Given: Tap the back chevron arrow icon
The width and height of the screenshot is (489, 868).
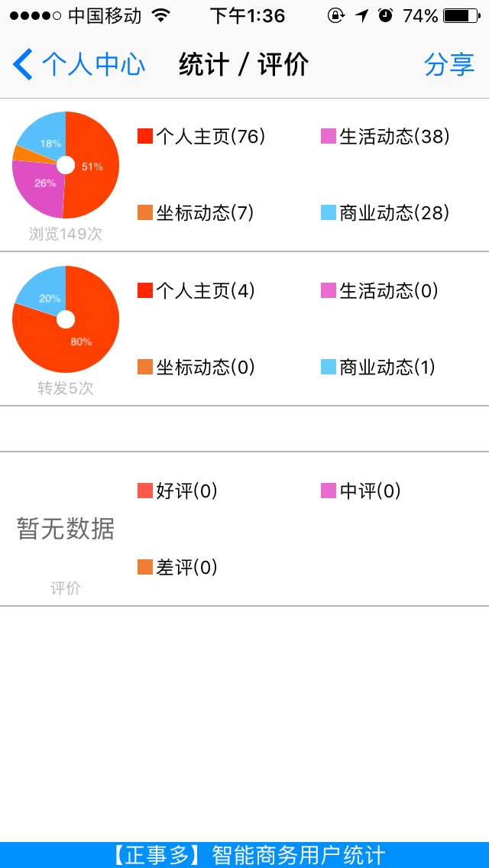Looking at the screenshot, I should click(23, 64).
